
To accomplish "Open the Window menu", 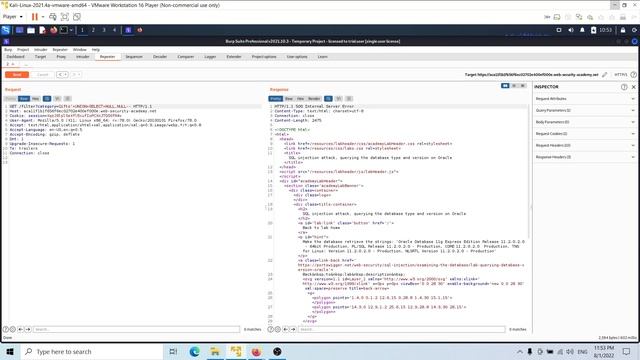I will [80, 49].
